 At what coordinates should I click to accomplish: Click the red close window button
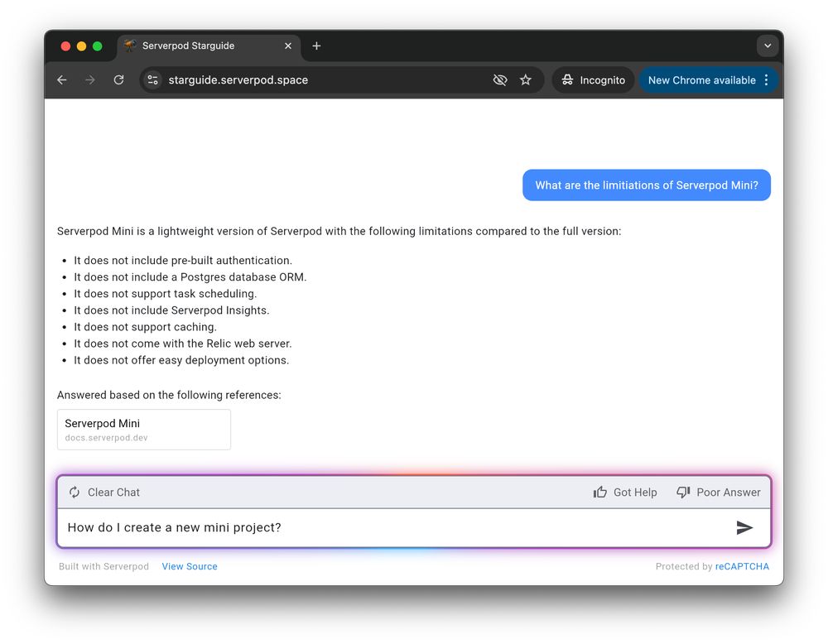point(65,46)
